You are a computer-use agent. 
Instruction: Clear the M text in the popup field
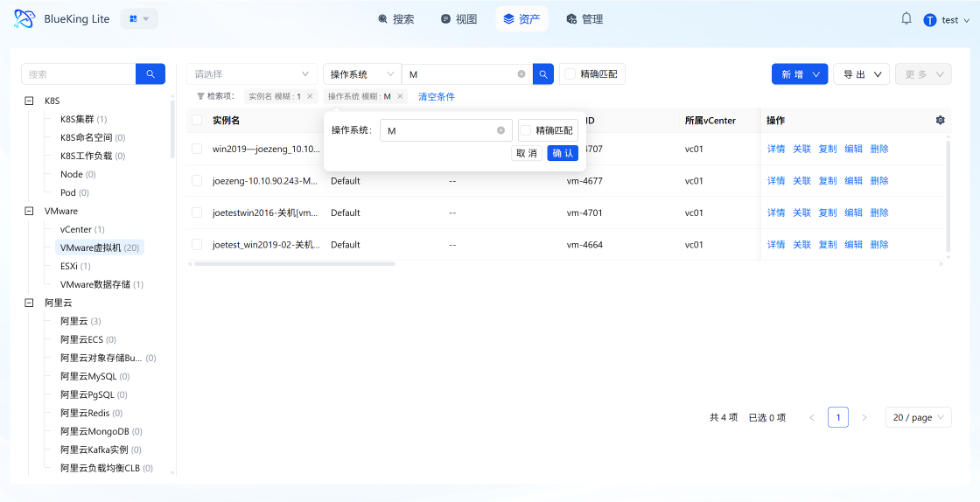tap(500, 130)
